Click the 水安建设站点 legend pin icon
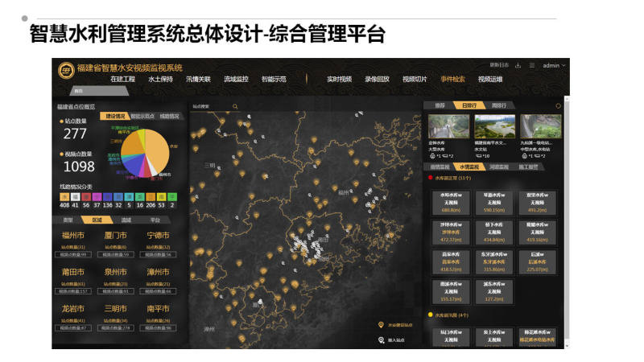This screenshot has height=362, width=644. point(381,325)
